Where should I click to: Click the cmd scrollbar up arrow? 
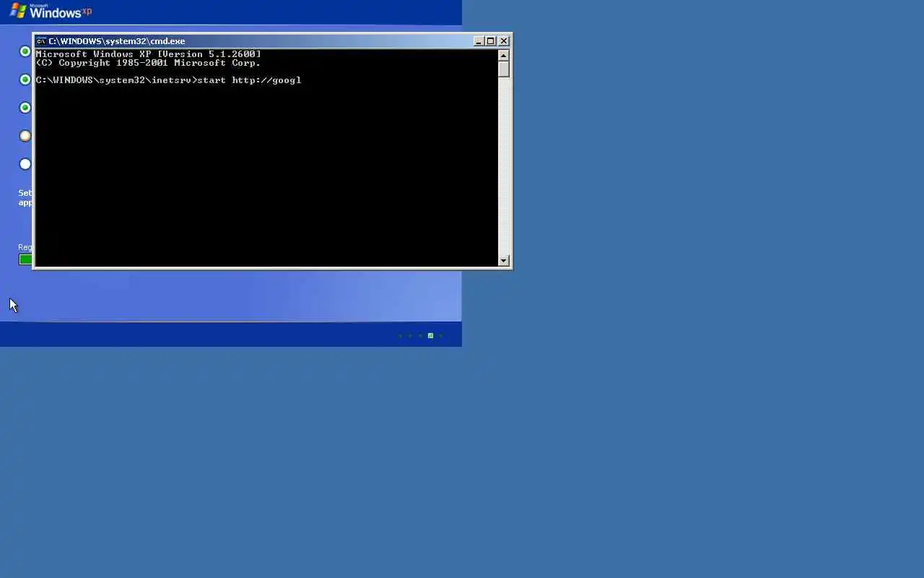click(x=504, y=55)
